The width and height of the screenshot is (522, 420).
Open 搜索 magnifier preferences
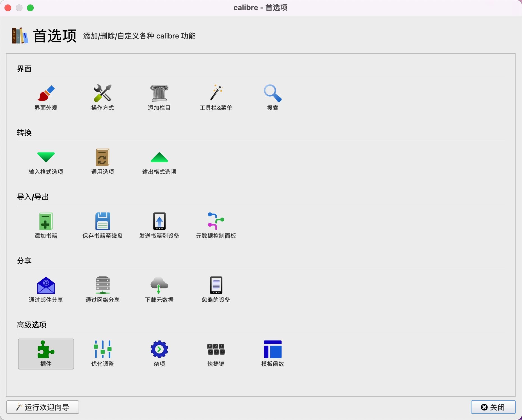point(273,98)
